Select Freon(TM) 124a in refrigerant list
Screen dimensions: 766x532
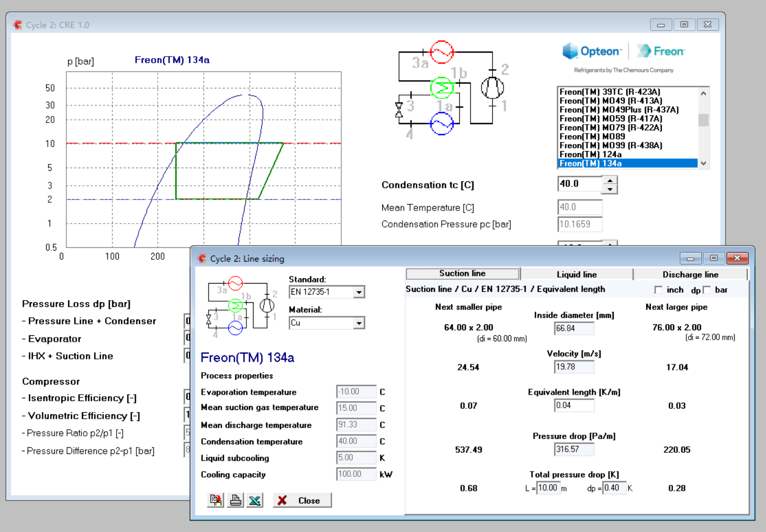(591, 154)
